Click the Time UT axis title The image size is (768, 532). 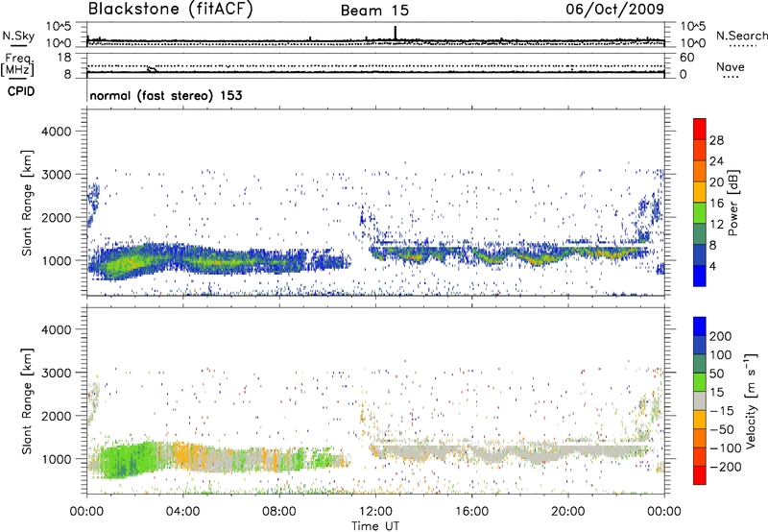point(375,526)
